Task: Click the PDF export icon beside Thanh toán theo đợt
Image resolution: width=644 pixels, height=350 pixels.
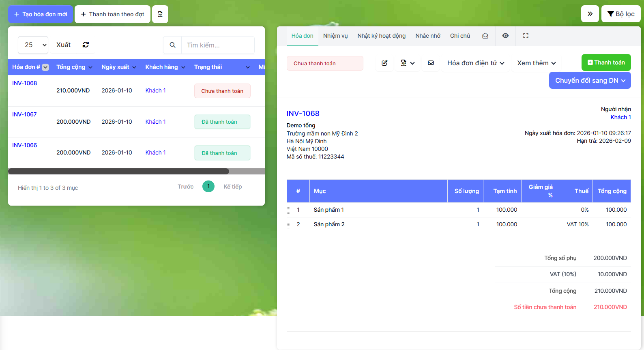Action: pos(160,14)
